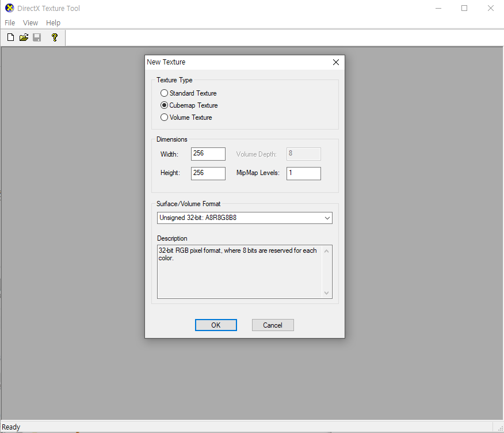This screenshot has height=433, width=504.
Task: Click the Help question mark icon
Action: point(55,37)
